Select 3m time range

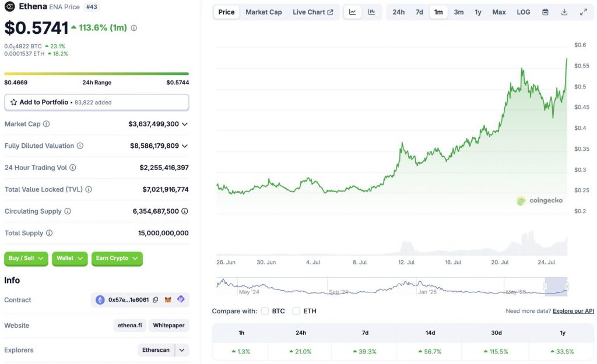pos(459,12)
